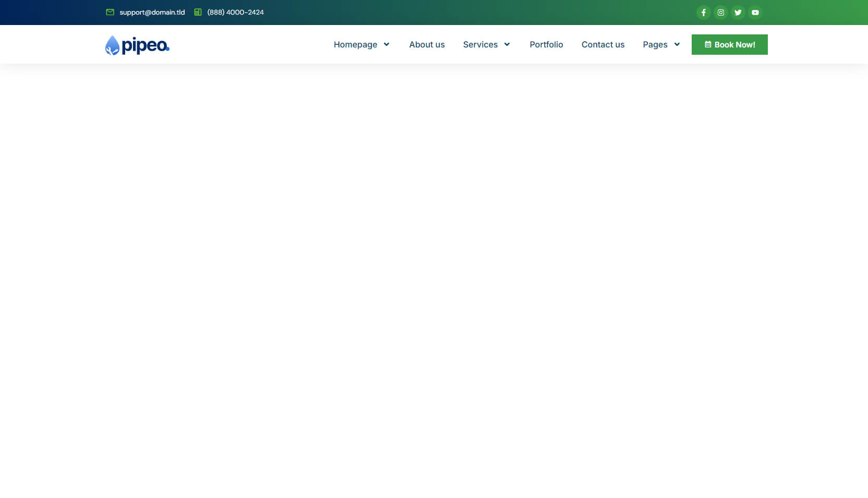Screen dimensions: 868x498
Task: Click the (888) 4000-2424 phone link
Action: coord(235,12)
